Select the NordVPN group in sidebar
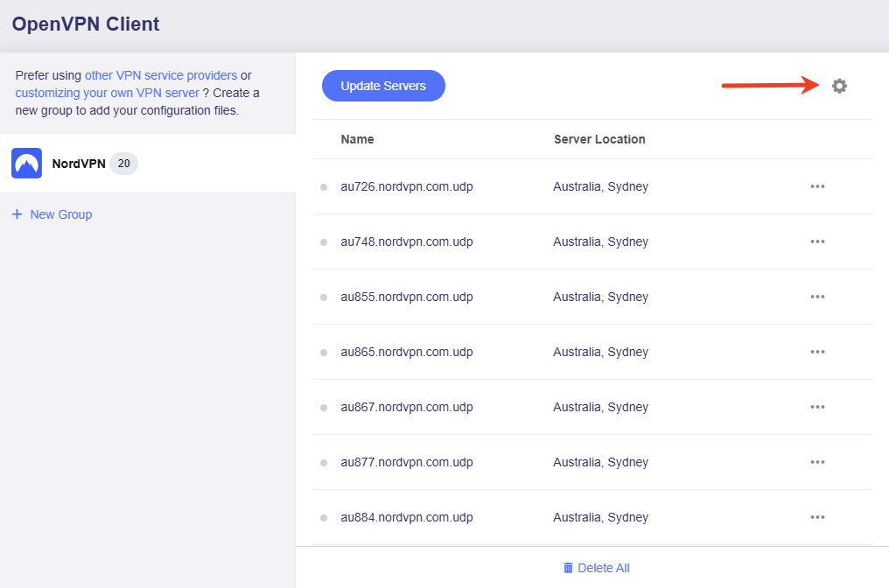The image size is (889, 588). 78,164
